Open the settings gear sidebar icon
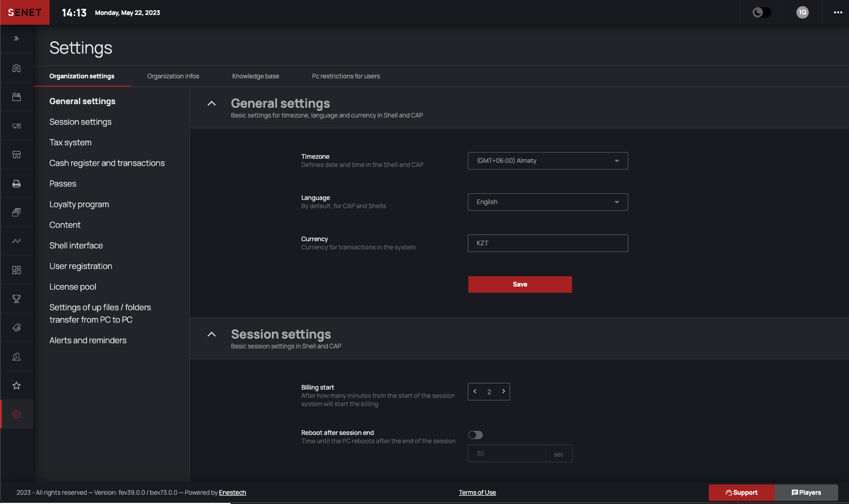The height and width of the screenshot is (504, 849). click(17, 414)
